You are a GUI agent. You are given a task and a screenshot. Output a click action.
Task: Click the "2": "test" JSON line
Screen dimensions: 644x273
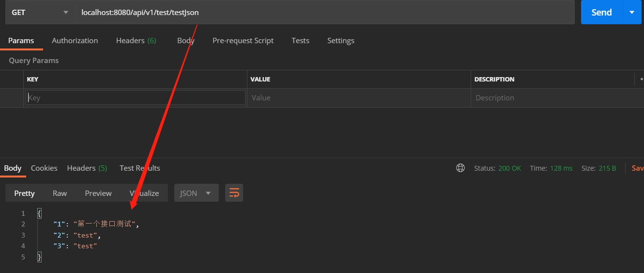[77, 235]
